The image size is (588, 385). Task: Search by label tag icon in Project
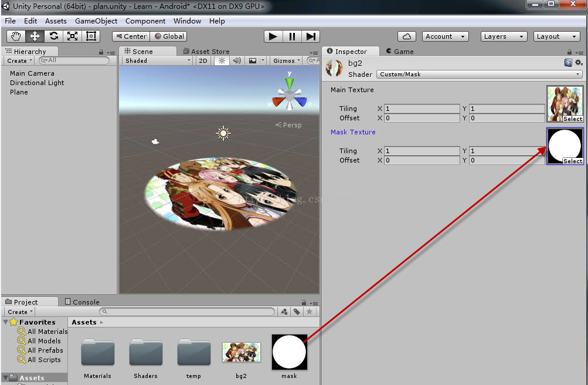297,312
